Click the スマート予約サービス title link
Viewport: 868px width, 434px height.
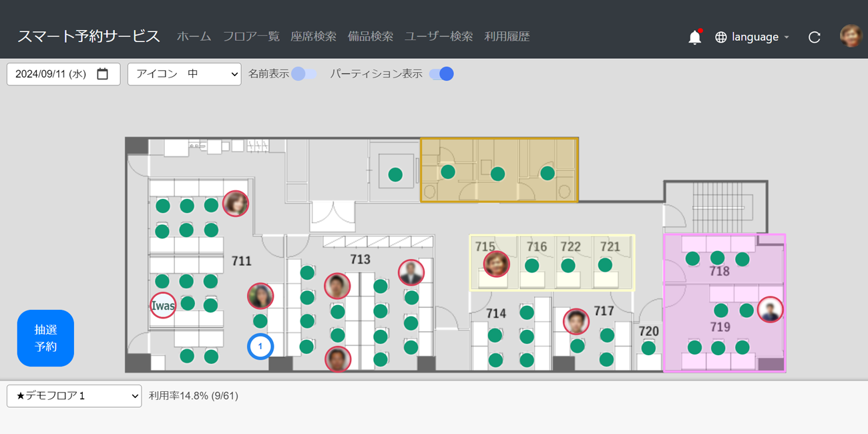coord(89,36)
